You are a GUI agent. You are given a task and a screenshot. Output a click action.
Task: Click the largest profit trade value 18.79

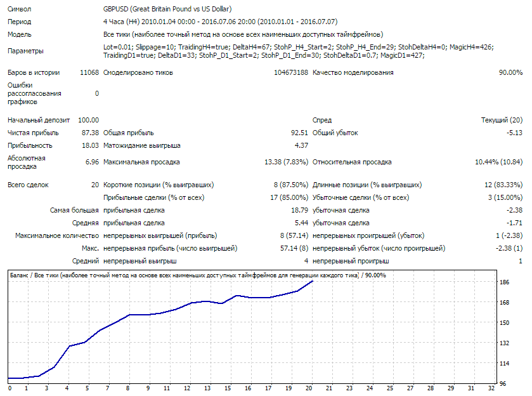[299, 211]
